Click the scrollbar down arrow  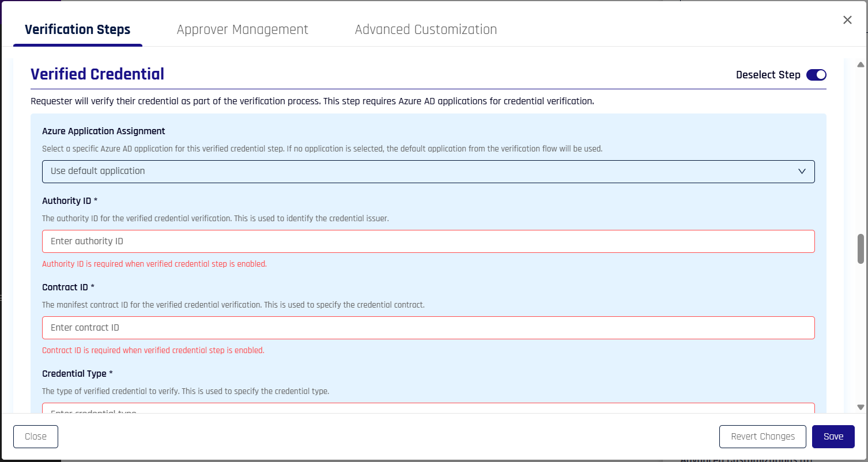[861, 407]
